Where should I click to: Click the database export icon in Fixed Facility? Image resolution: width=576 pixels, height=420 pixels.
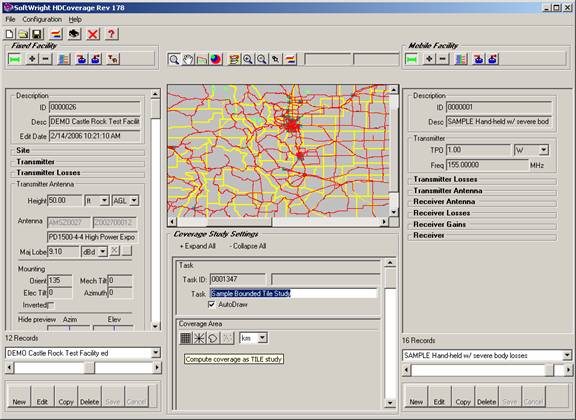coord(95,59)
